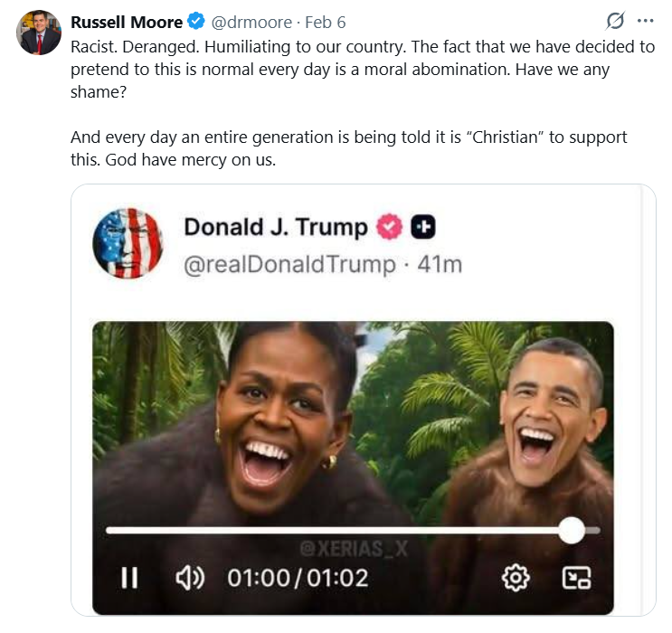Open the @realDonaldTrump handle

click(x=289, y=264)
